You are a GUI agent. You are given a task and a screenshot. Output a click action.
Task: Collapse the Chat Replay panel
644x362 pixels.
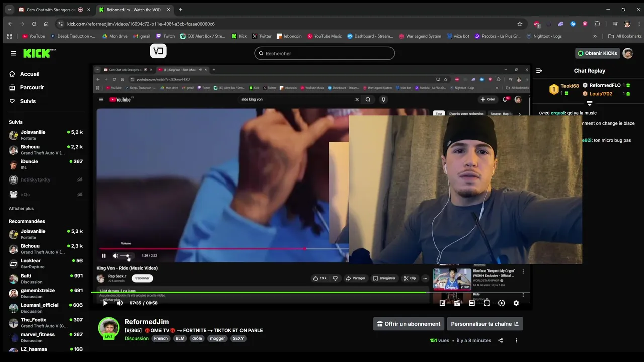[x=539, y=71]
